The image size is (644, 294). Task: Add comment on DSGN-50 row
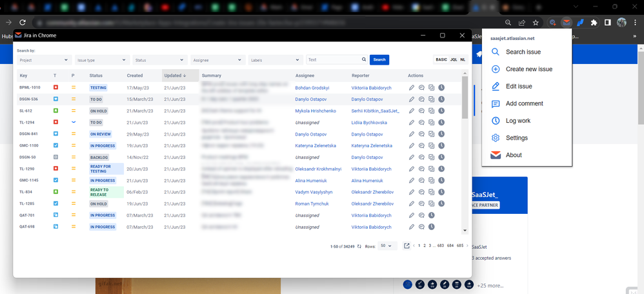tap(421, 157)
